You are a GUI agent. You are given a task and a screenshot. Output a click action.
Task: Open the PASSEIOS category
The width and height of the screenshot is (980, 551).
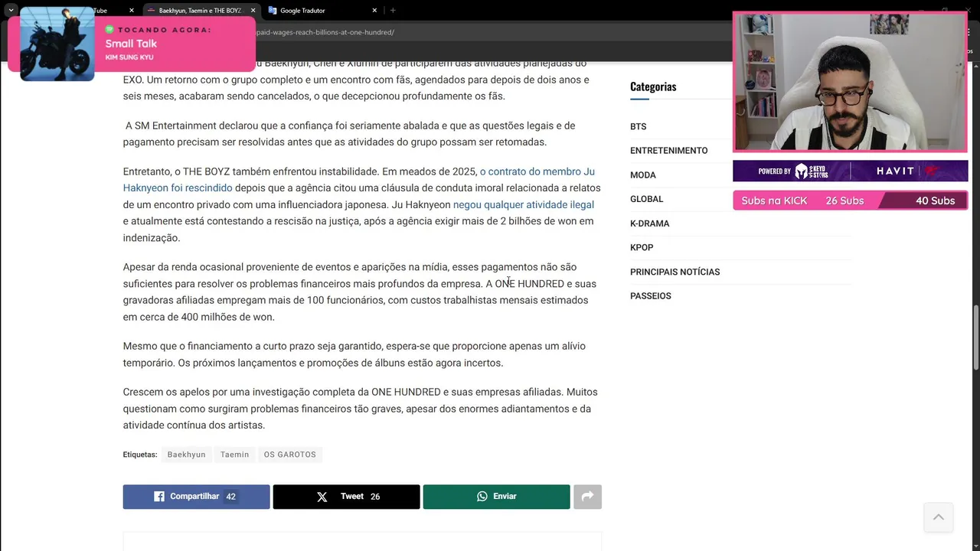point(651,296)
